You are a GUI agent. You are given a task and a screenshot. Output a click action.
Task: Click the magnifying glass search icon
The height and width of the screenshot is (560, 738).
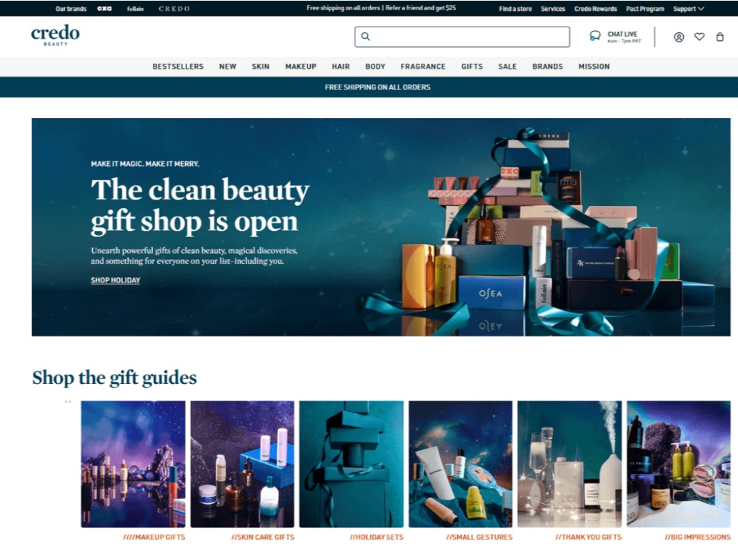click(365, 36)
